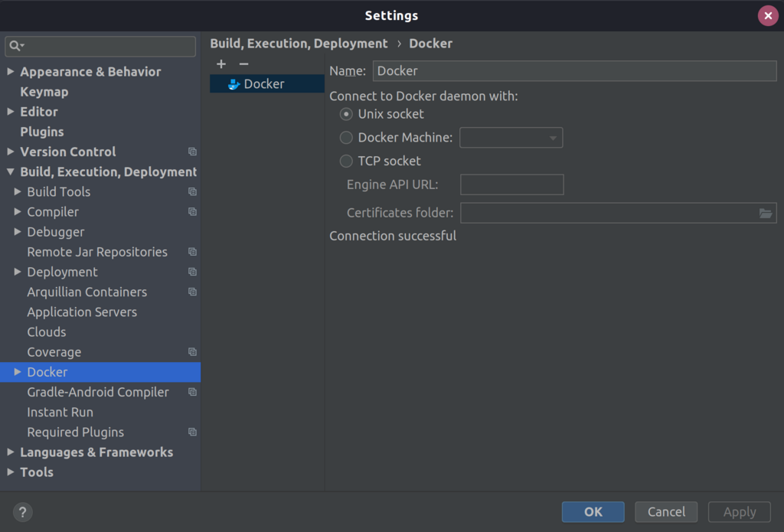Remove selected configuration using minus icon

(243, 64)
